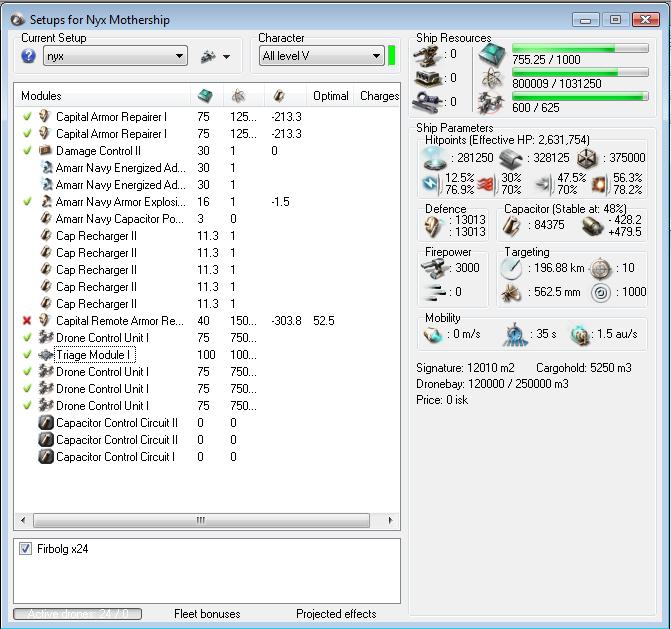Sort by the capacitor column header icon
671x629 pixels.
point(279,96)
